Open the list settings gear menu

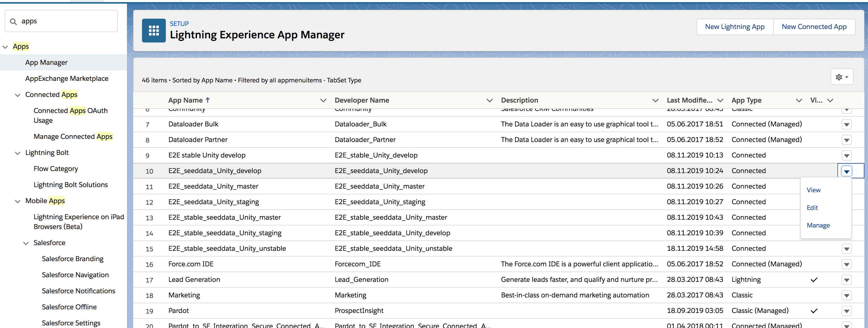pyautogui.click(x=842, y=77)
